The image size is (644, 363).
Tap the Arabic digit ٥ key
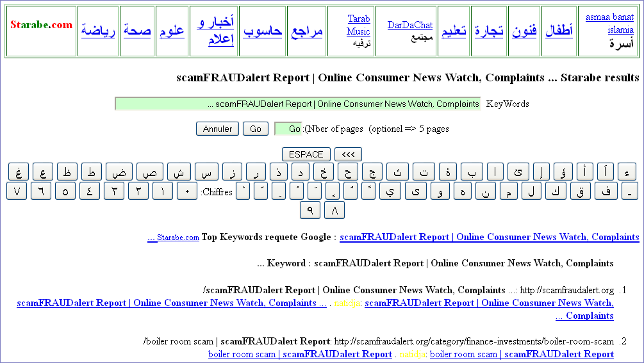65,191
